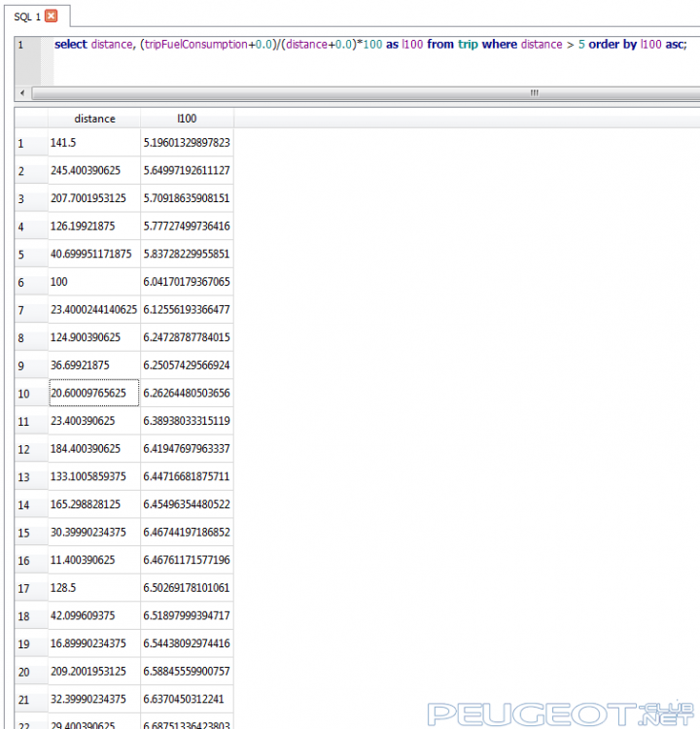
Task: Sort by the distance column header
Action: (x=94, y=119)
